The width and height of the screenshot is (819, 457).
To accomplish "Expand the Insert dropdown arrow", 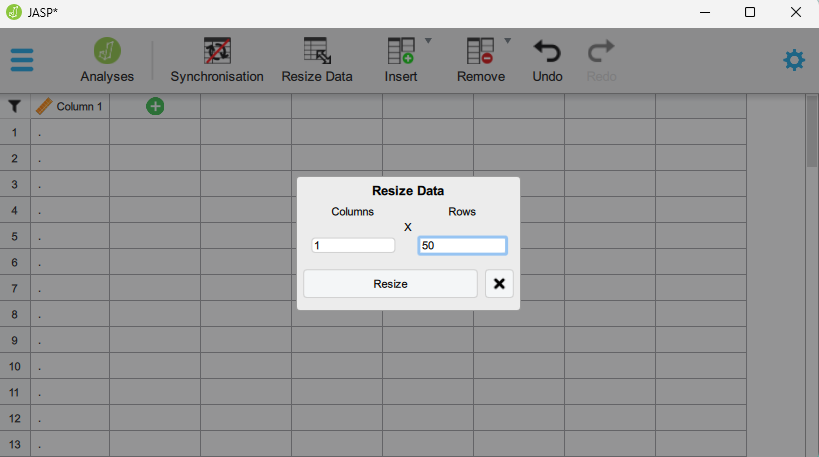I will tap(428, 42).
